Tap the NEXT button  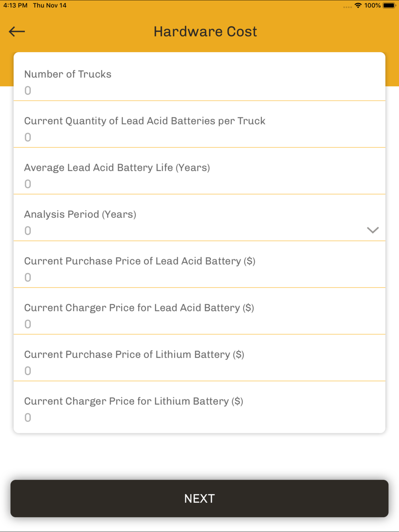tap(199, 499)
